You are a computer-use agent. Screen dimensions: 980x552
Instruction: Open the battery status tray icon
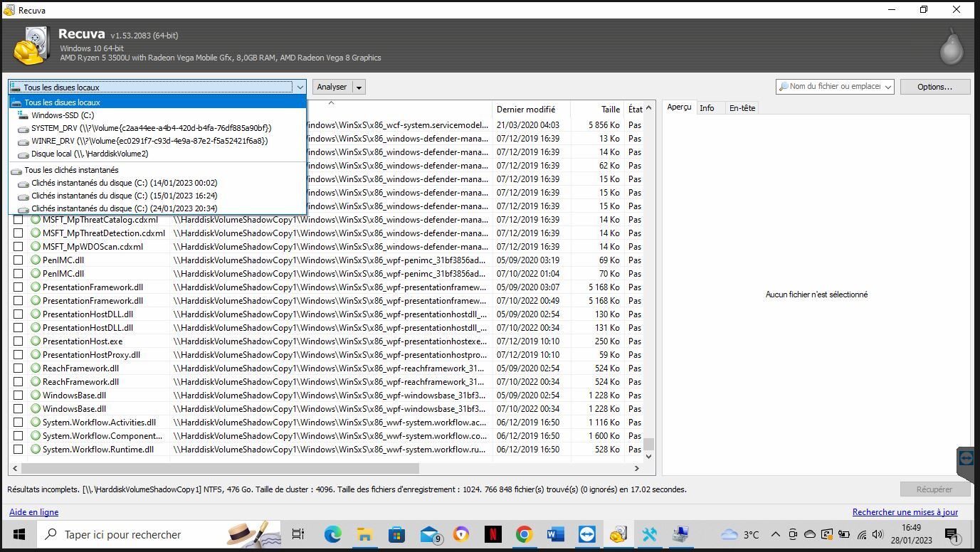pyautogui.click(x=844, y=534)
